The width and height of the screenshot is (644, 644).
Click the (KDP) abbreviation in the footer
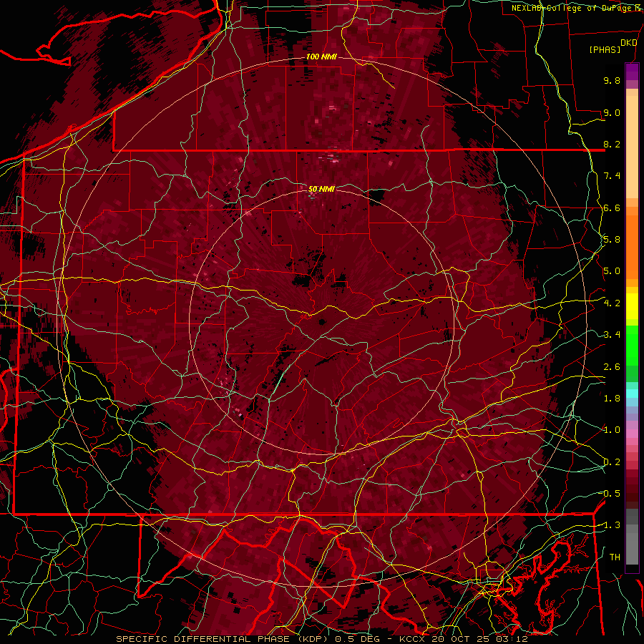tap(313, 639)
